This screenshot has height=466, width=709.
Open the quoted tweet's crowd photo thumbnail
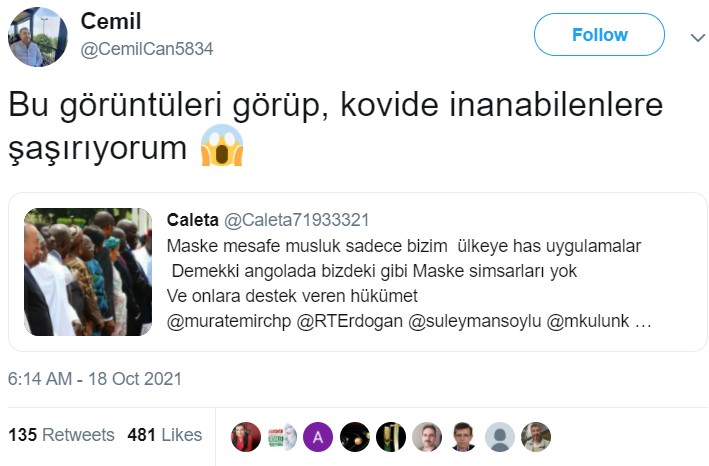coord(88,272)
